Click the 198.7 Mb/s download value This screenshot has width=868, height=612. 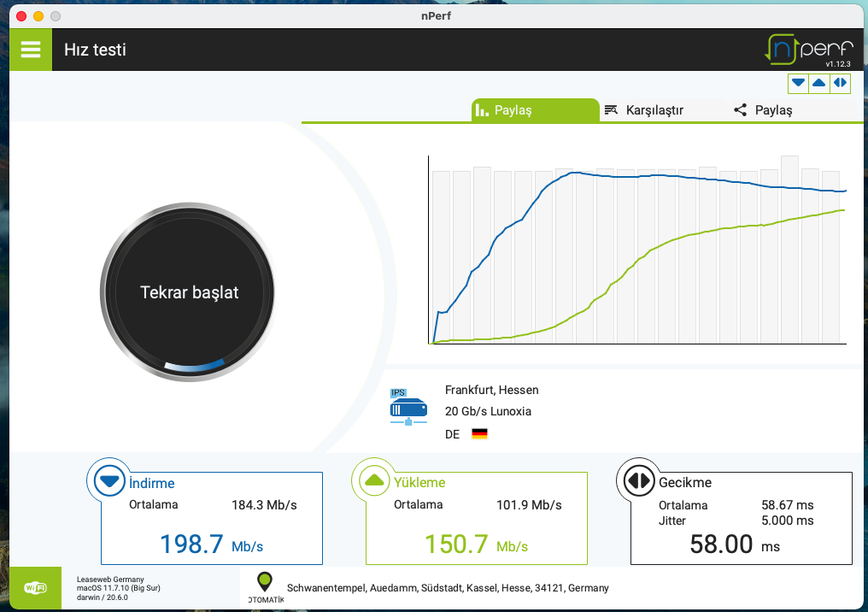coord(212,544)
